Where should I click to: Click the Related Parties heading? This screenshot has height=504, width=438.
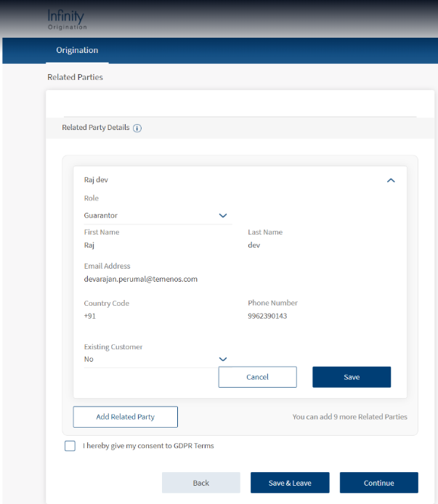(x=75, y=77)
